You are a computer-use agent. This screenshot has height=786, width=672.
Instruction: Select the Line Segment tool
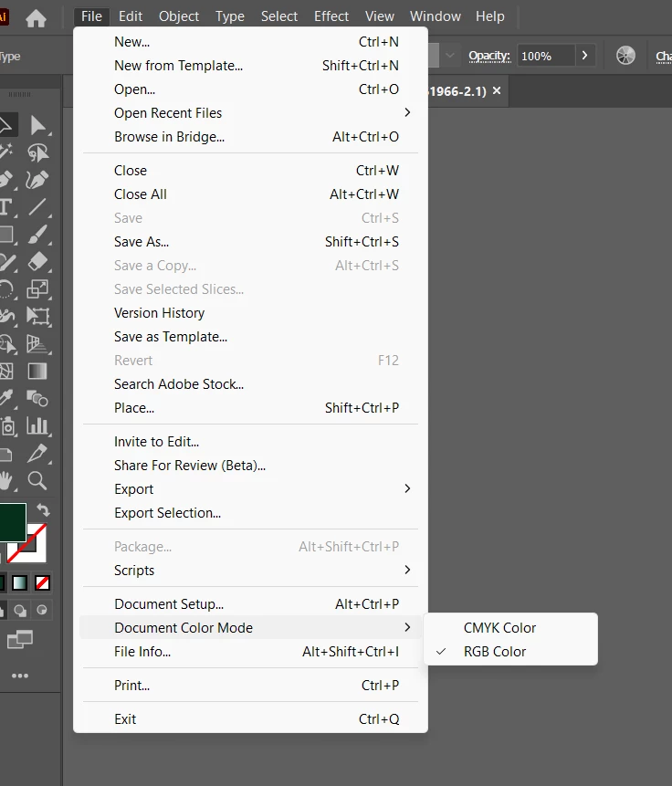[x=37, y=207]
